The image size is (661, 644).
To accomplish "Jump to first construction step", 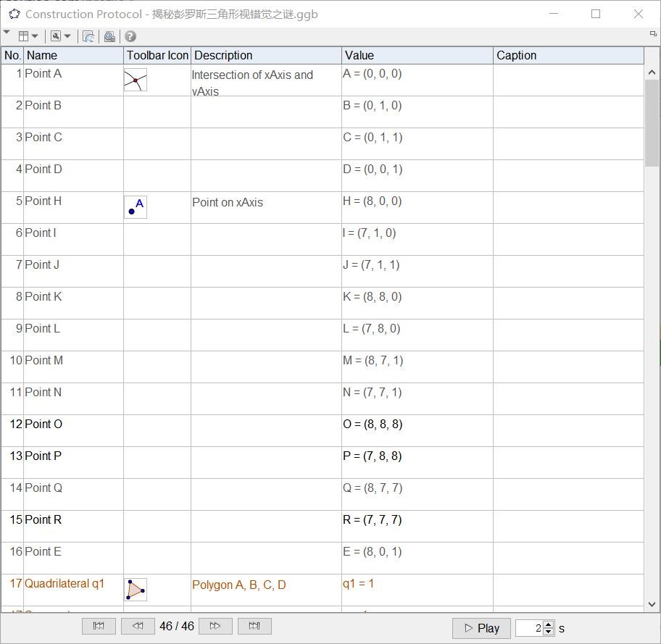I will click(99, 627).
